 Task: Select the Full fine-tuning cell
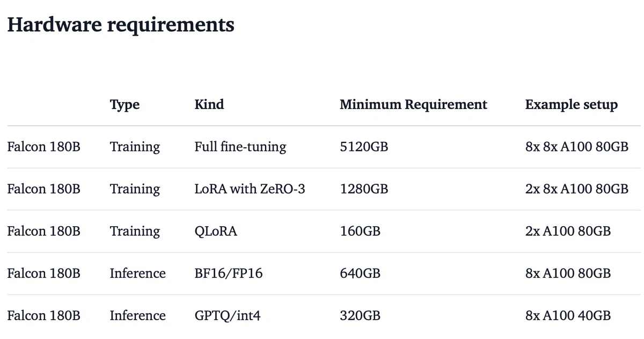point(240,147)
